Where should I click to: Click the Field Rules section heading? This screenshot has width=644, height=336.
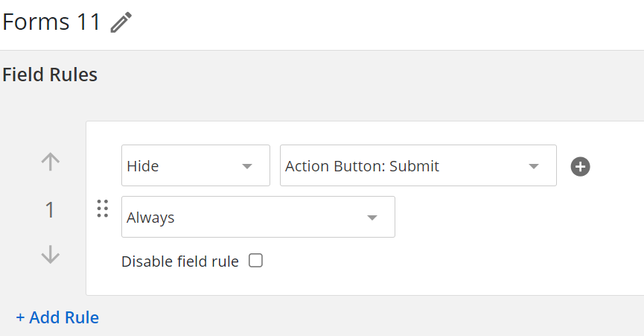pos(50,75)
